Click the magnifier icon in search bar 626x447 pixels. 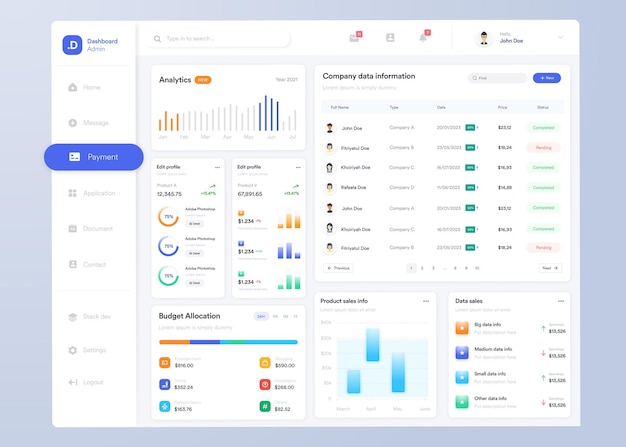coord(157,39)
